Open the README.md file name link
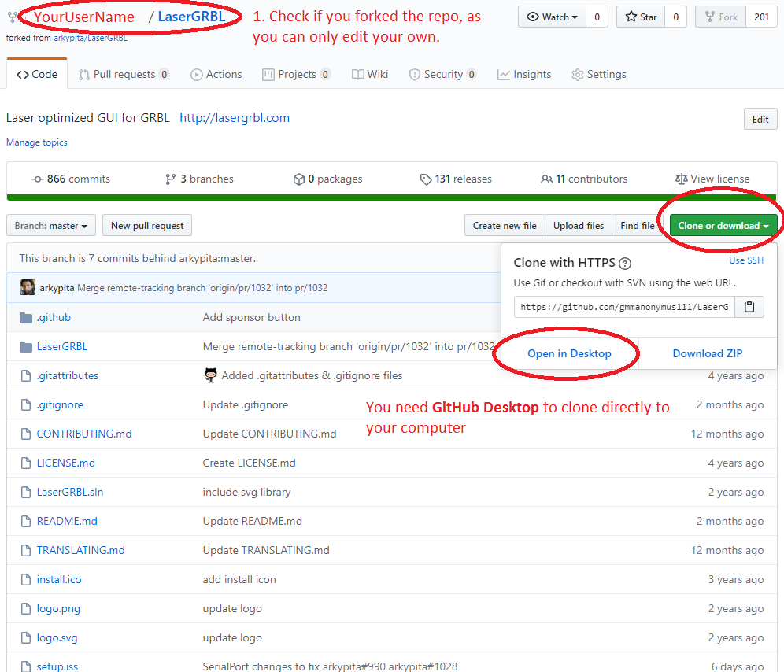This screenshot has width=784, height=672. pos(67,521)
